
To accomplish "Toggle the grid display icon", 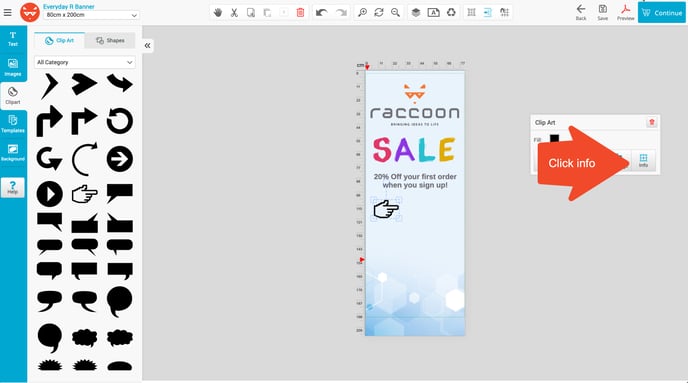I will pos(471,12).
